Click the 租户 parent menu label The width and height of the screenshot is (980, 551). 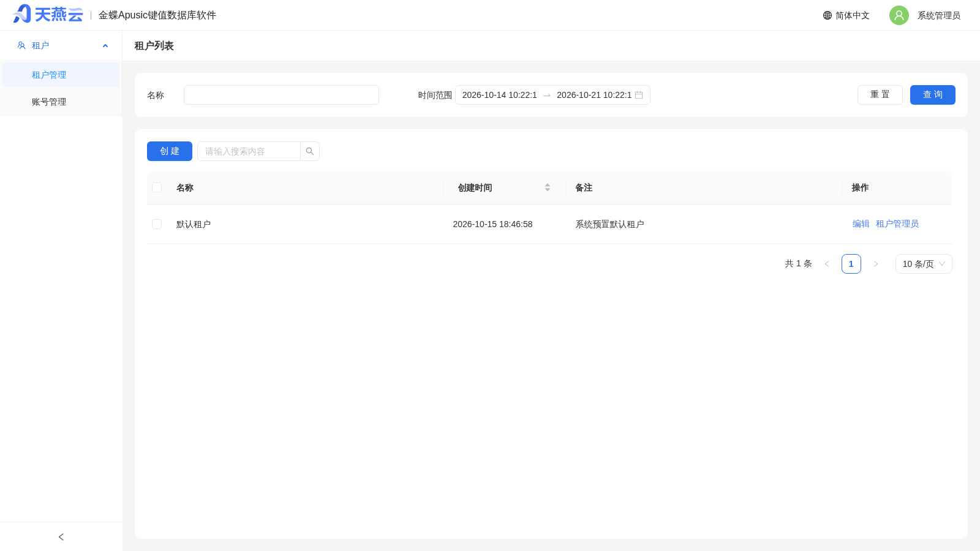point(40,45)
